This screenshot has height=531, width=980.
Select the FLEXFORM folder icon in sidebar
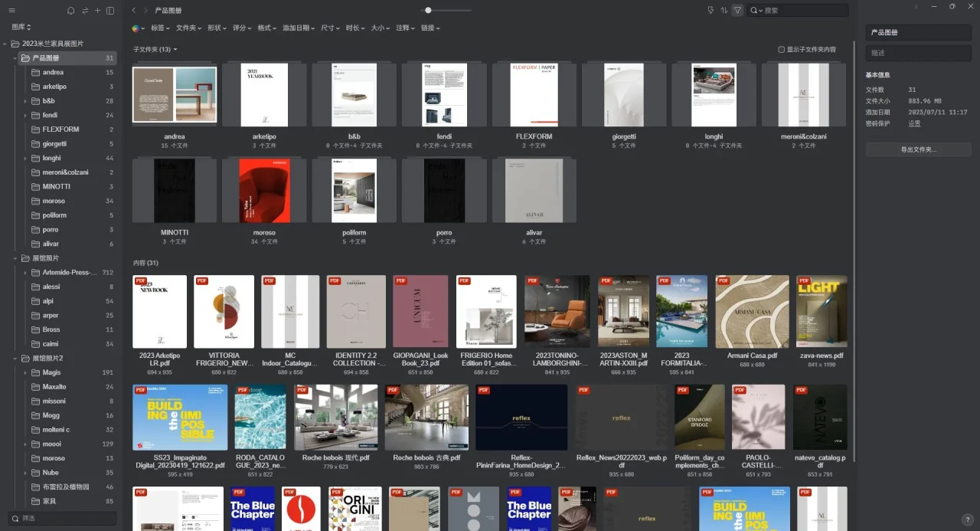point(36,129)
